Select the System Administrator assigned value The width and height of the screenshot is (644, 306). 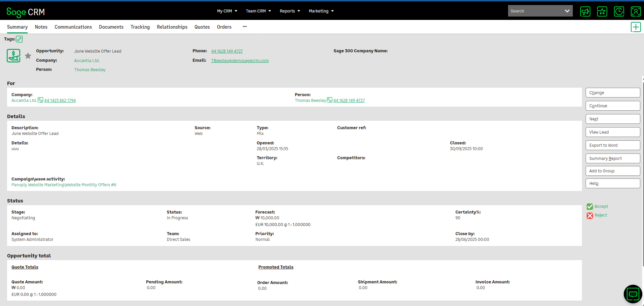tap(32, 240)
